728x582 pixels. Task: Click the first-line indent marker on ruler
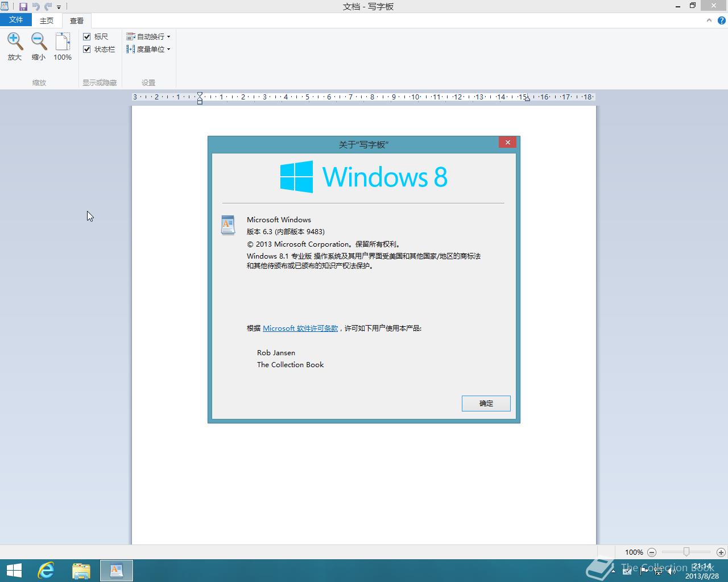(200, 94)
